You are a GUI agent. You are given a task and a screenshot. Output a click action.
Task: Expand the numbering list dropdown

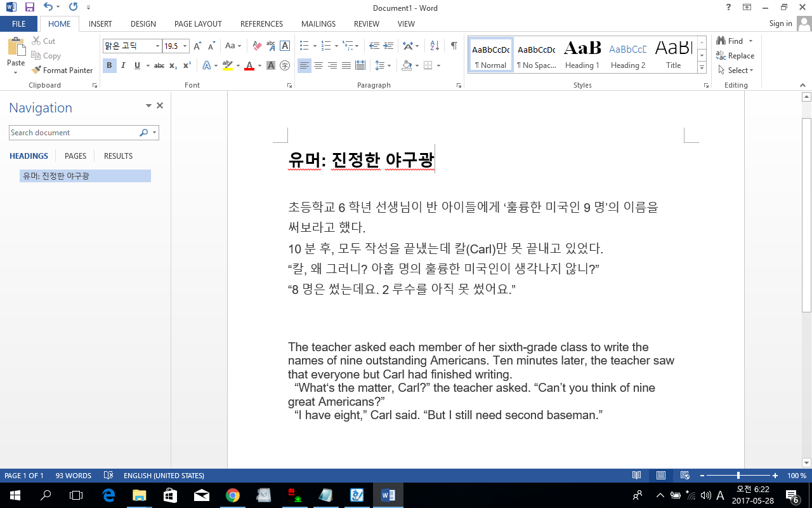(336, 46)
